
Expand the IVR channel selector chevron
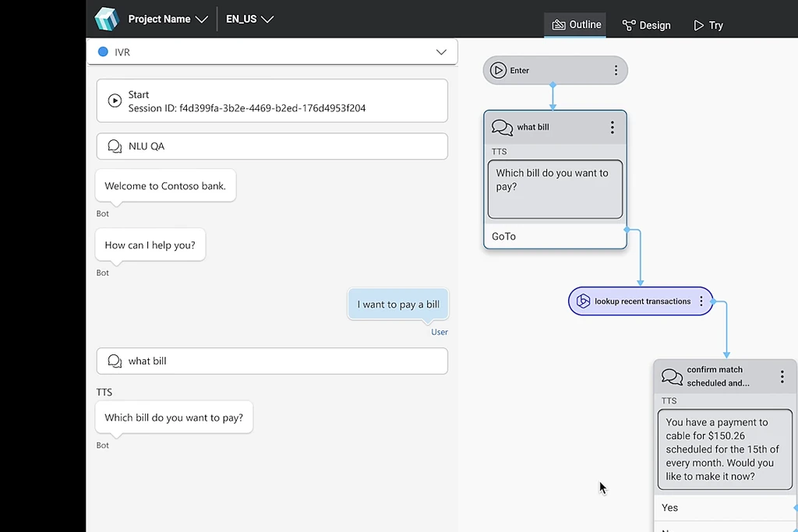click(441, 52)
